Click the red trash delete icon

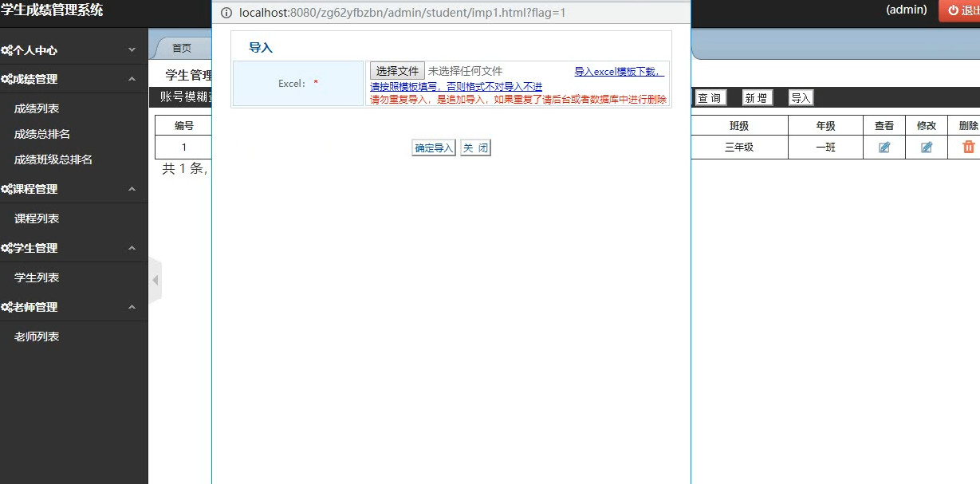click(969, 147)
